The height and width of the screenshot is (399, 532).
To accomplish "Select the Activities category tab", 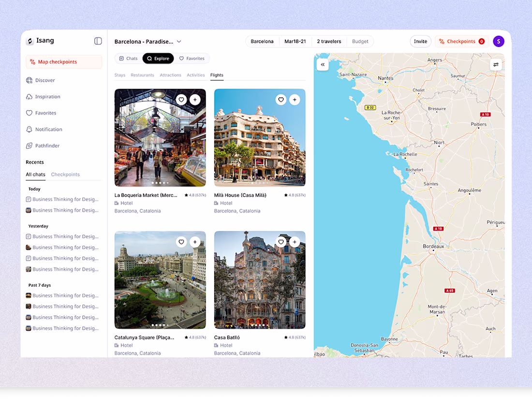I will (x=196, y=75).
